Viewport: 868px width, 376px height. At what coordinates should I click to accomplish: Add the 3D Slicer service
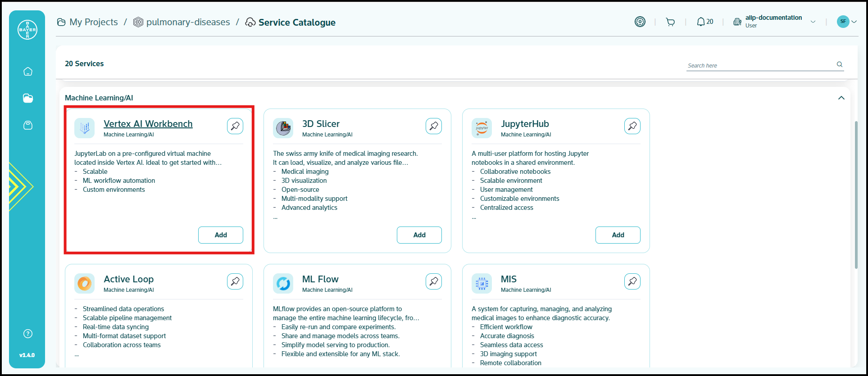(x=419, y=235)
